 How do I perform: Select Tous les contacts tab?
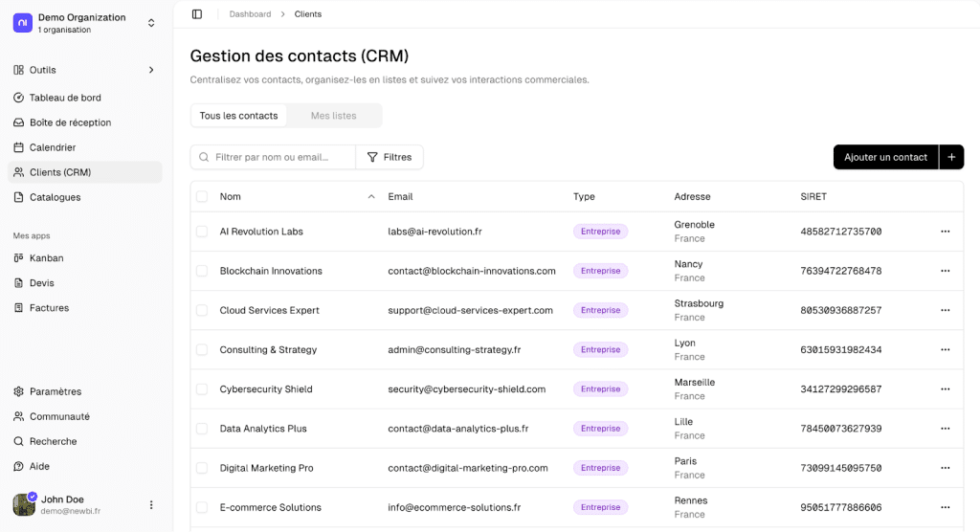coord(238,116)
